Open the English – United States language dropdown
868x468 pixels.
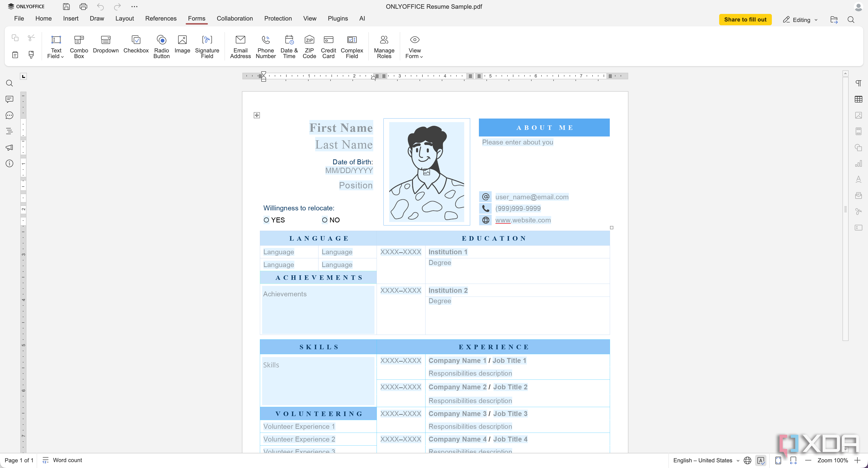pyautogui.click(x=706, y=460)
